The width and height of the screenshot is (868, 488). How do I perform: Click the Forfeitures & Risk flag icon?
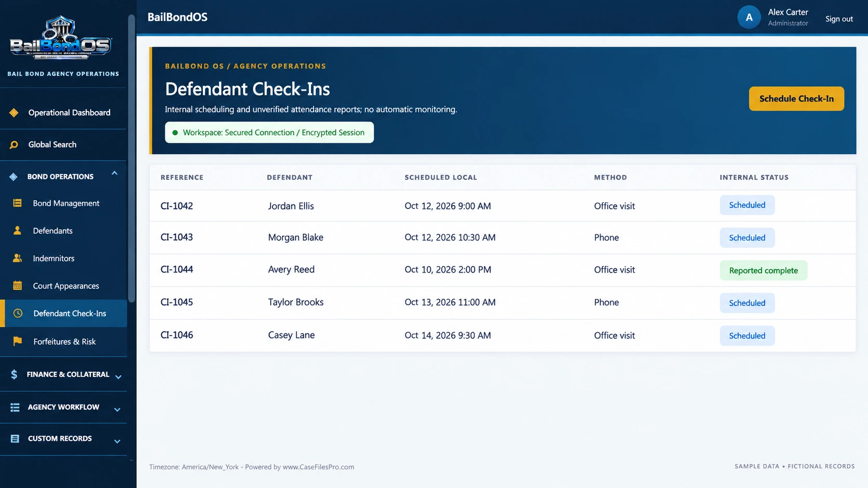17,341
